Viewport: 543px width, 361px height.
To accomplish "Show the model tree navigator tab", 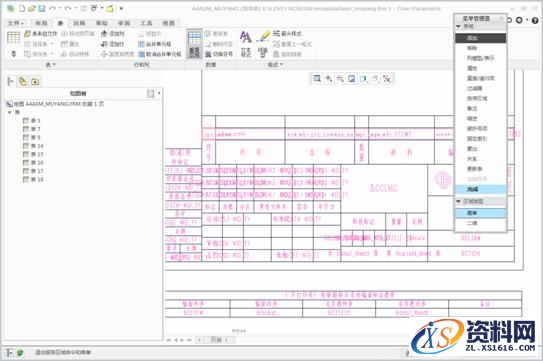I will tap(10, 81).
